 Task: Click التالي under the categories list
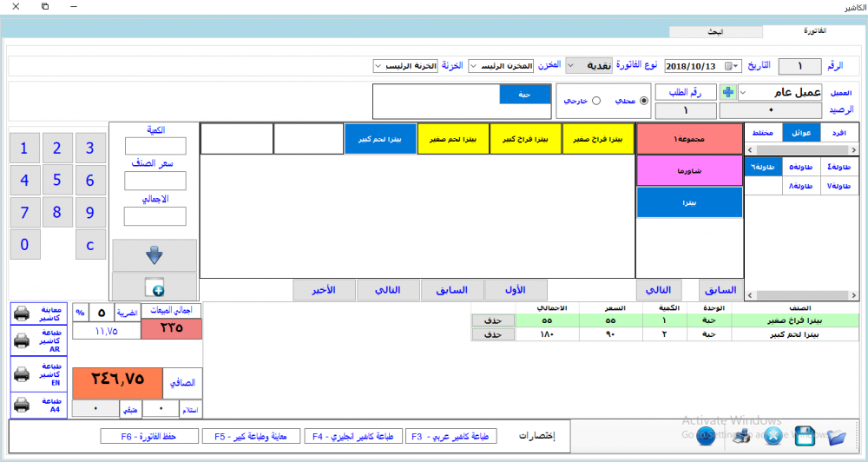[659, 290]
